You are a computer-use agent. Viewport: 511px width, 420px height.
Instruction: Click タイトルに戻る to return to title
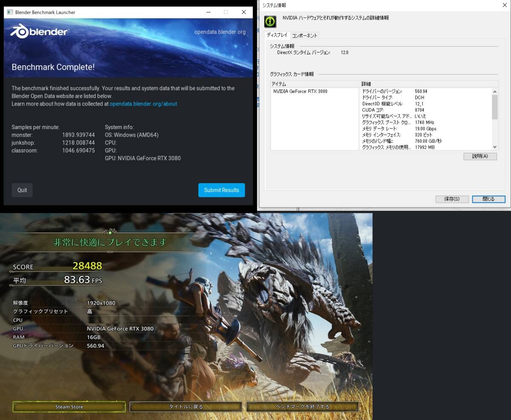(186, 407)
